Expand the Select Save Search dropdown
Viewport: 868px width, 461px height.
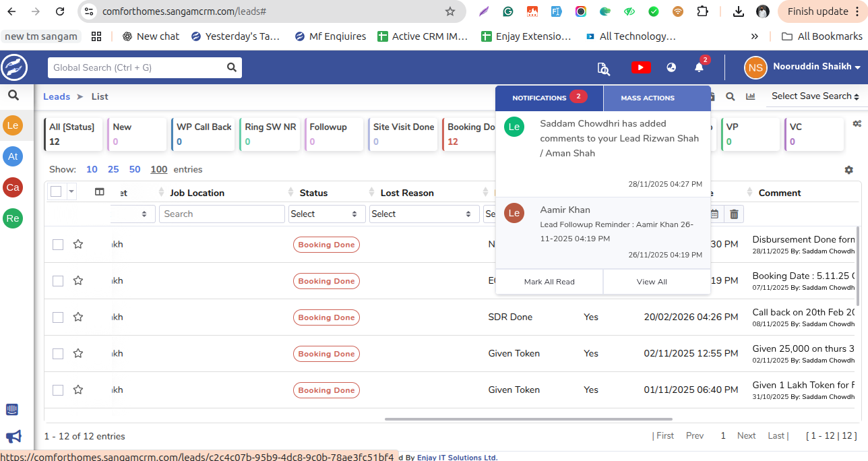pyautogui.click(x=815, y=96)
